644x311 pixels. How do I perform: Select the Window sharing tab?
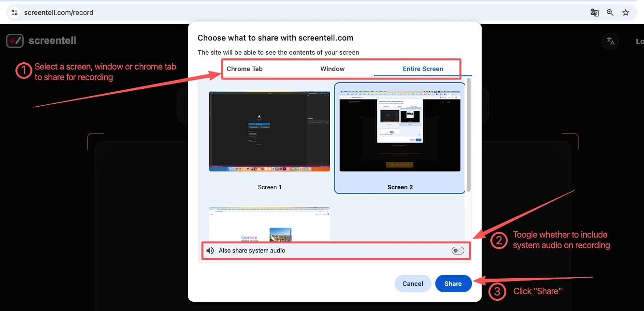point(332,69)
